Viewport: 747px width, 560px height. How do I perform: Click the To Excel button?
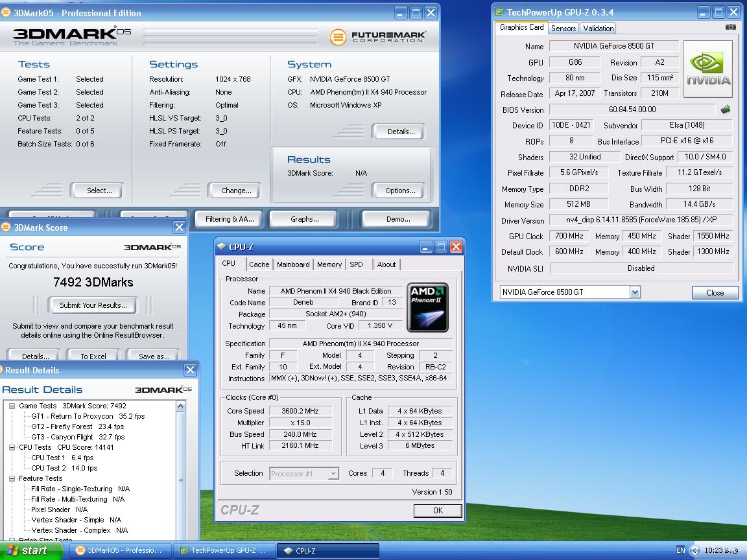(x=93, y=356)
